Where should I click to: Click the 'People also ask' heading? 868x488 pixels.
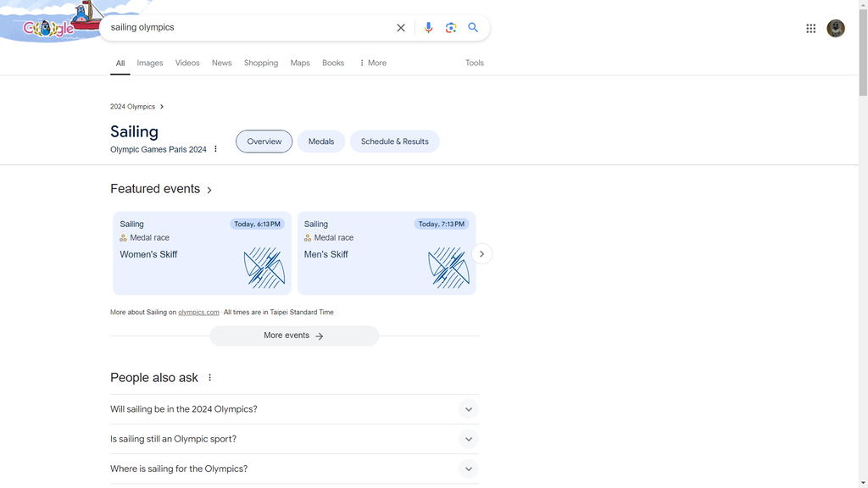[154, 378]
